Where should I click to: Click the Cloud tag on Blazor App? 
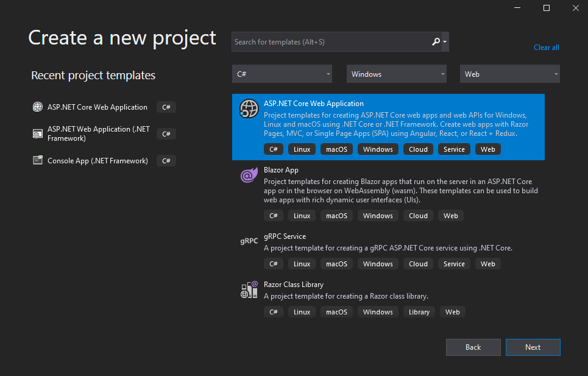click(418, 216)
